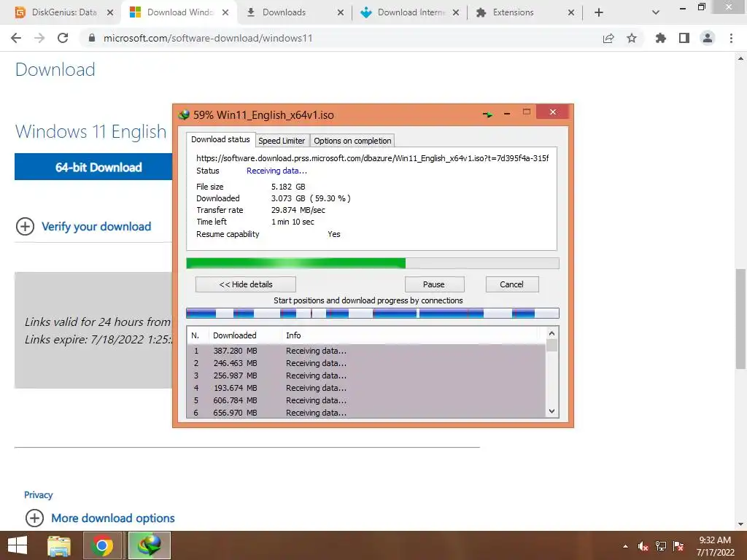This screenshot has width=747, height=560.
Task: Click the Hide details button
Action: point(246,284)
